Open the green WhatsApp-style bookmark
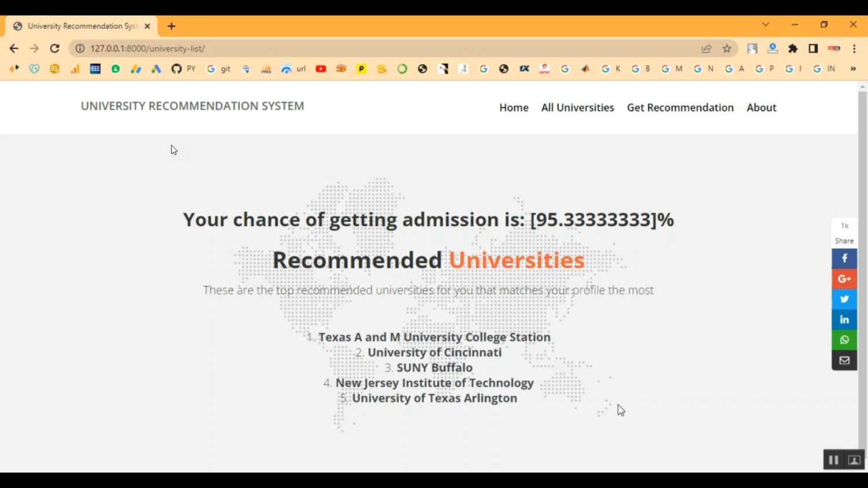The width and height of the screenshot is (868, 488). click(x=116, y=69)
